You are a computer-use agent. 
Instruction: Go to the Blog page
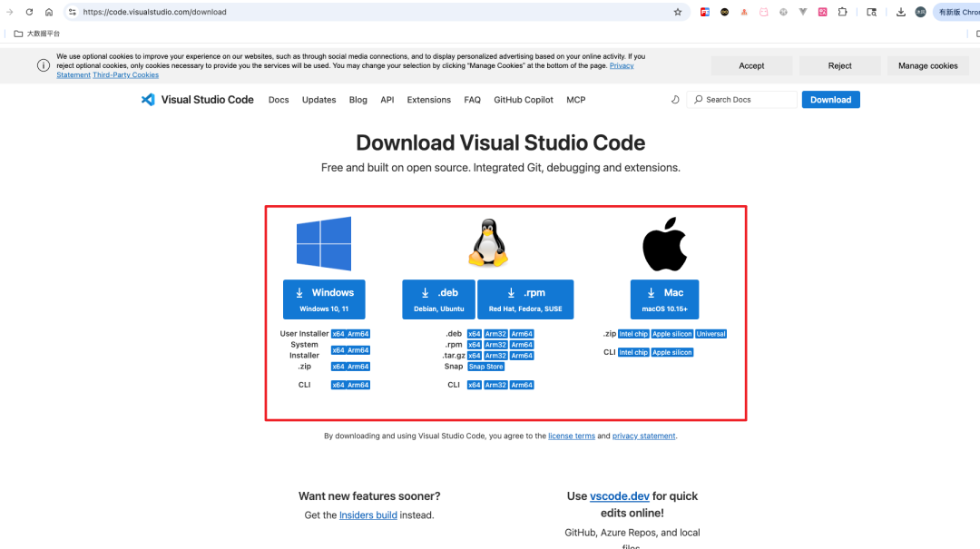pos(358,100)
